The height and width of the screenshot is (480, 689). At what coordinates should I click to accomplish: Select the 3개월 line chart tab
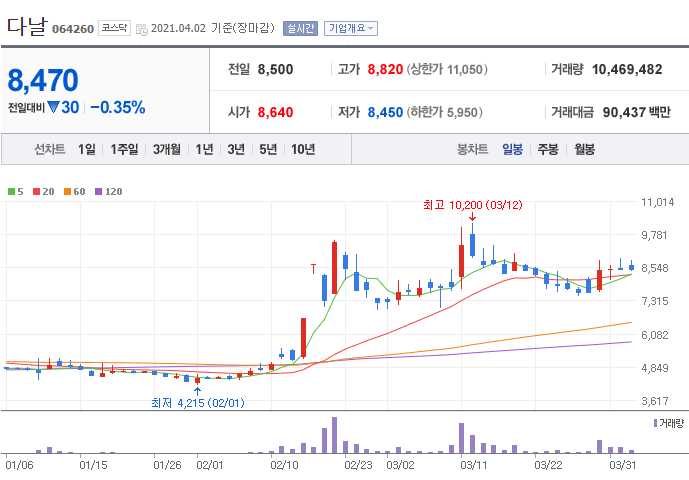tap(167, 149)
